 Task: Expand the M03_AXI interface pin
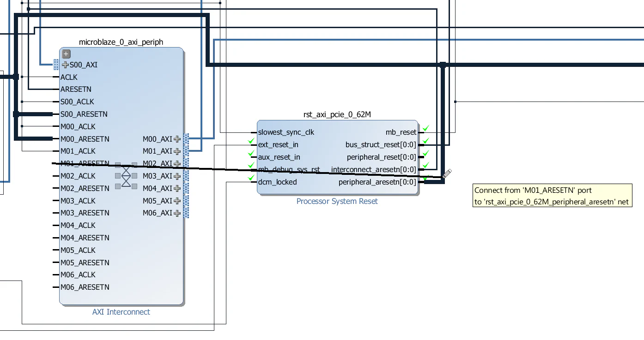[178, 176]
